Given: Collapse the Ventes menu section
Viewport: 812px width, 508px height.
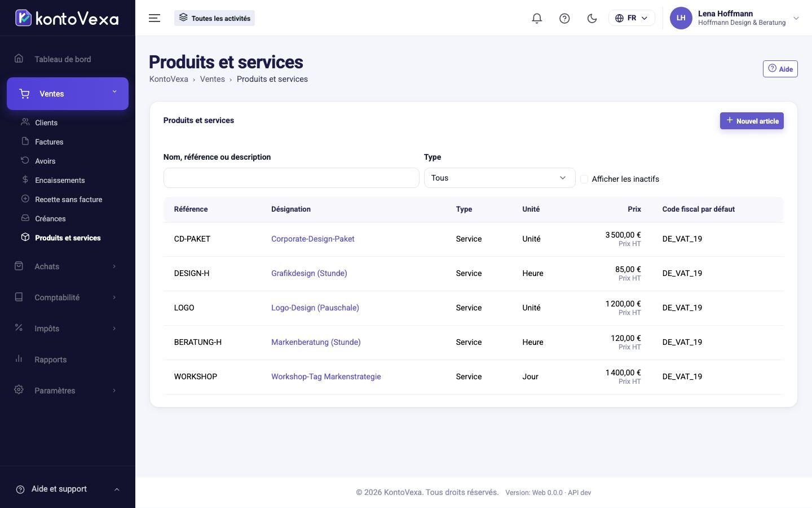Looking at the screenshot, I should (68, 94).
